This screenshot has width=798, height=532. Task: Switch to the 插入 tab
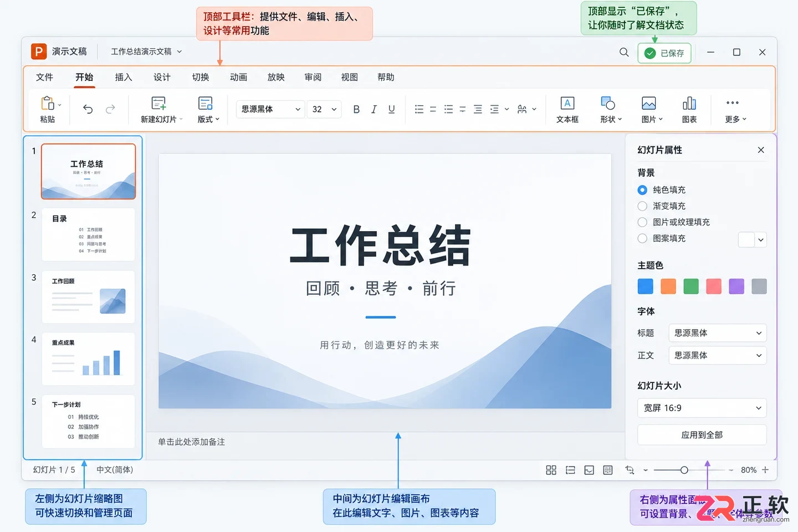point(123,77)
